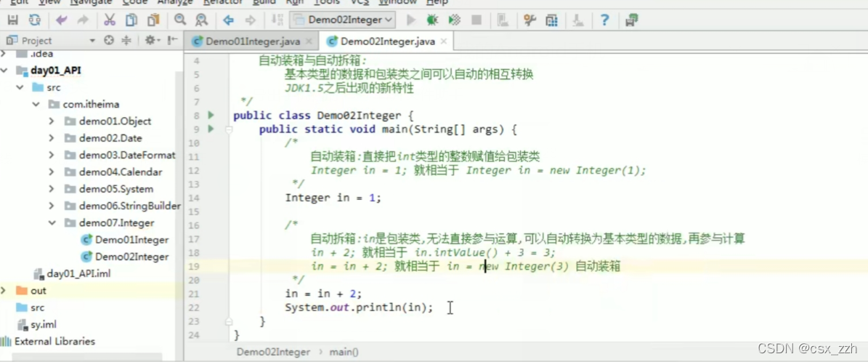Select demo03.DateFormat package
The height and width of the screenshot is (362, 868).
(127, 155)
